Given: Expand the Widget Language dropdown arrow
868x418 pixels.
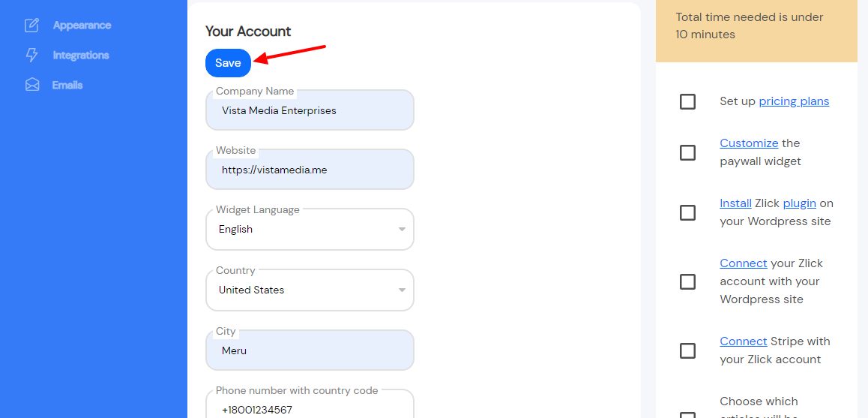Looking at the screenshot, I should click(x=403, y=229).
